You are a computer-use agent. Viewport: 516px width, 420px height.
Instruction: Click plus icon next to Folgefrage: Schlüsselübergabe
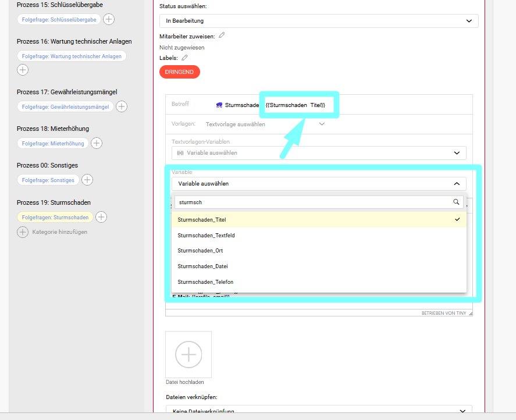click(109, 19)
